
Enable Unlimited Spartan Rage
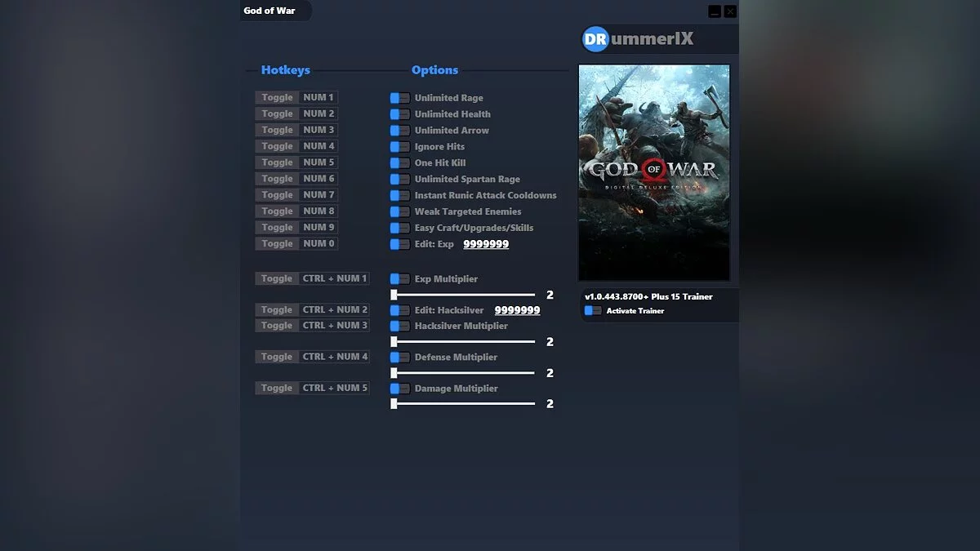point(399,179)
